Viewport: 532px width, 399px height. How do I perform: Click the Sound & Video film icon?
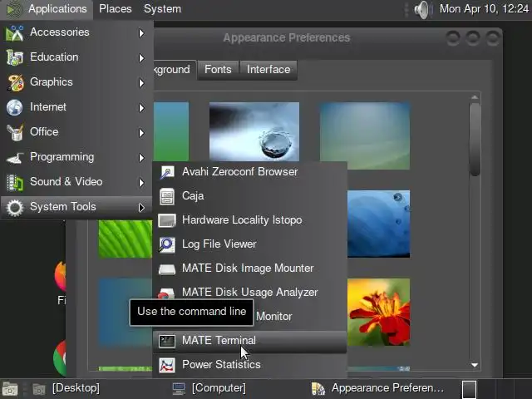pyautogui.click(x=15, y=183)
